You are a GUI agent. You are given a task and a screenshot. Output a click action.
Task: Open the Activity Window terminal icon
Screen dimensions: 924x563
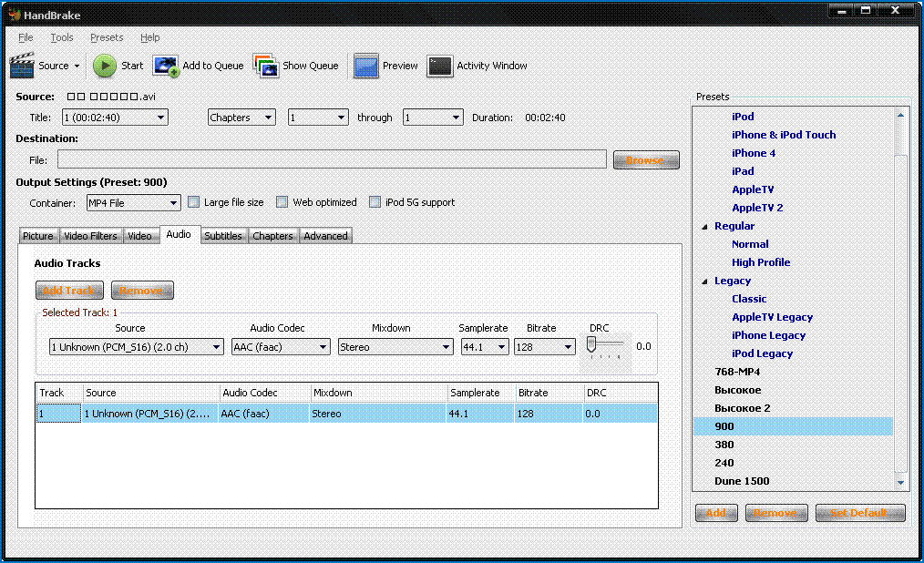[x=439, y=66]
